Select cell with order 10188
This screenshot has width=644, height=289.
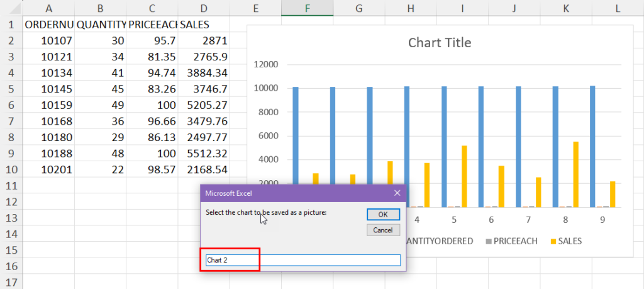[49, 154]
